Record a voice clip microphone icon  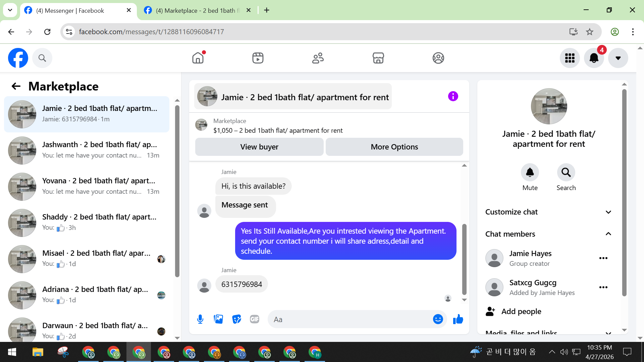(x=200, y=319)
